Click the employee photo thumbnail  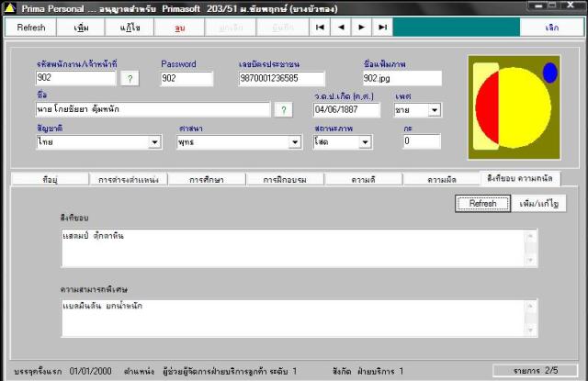514,107
